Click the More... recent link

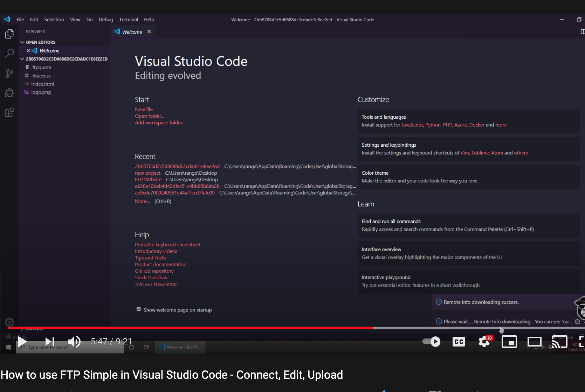pos(142,201)
